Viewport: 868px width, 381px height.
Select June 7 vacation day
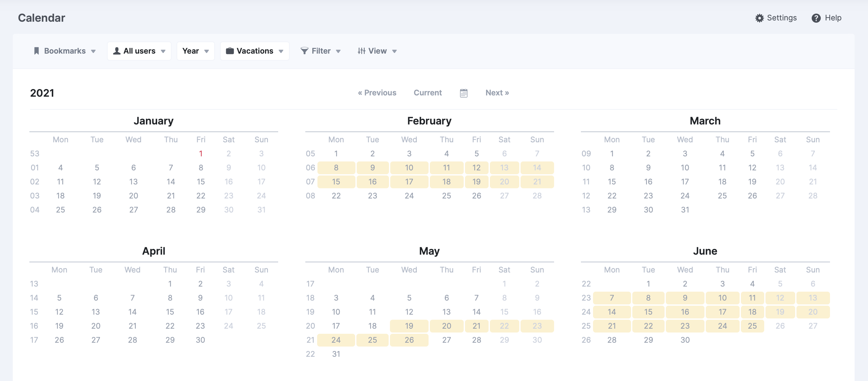point(612,298)
